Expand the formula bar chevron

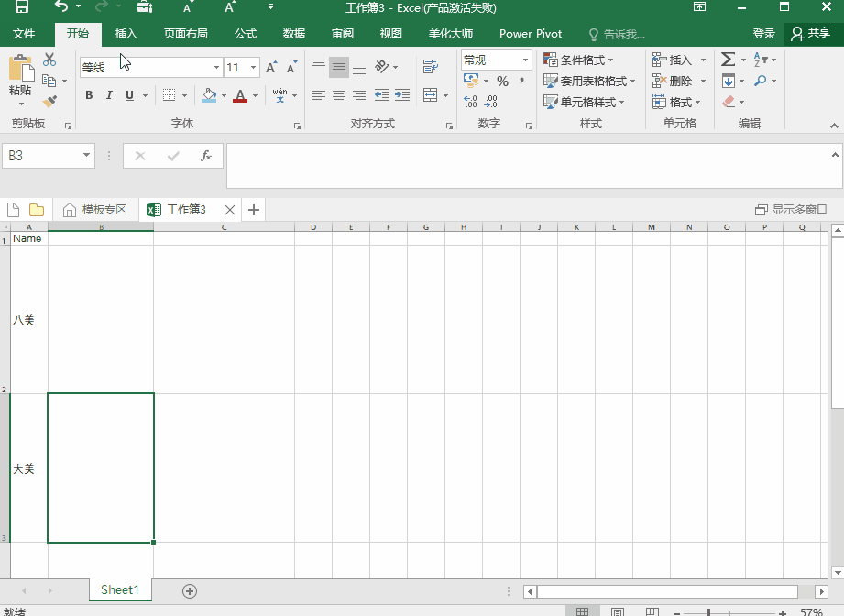(835, 155)
